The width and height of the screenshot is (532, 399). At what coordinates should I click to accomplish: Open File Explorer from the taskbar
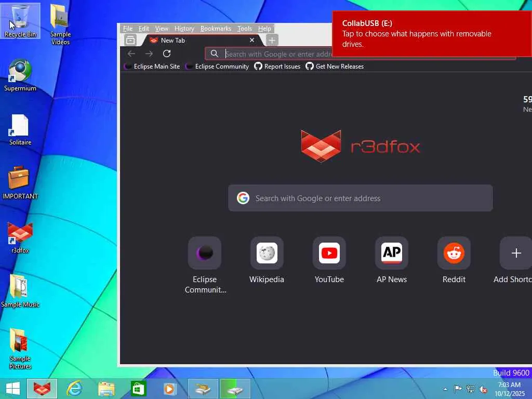[106, 389]
